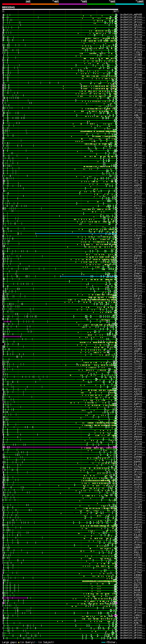Click hit label UniRef100_C9JWT7
The width and height of the screenshot is (146, 644).
(131, 239)
